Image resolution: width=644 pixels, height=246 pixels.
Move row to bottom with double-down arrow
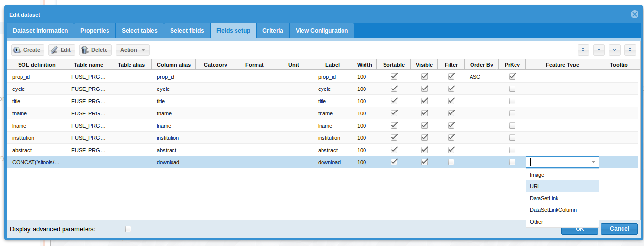(630, 50)
